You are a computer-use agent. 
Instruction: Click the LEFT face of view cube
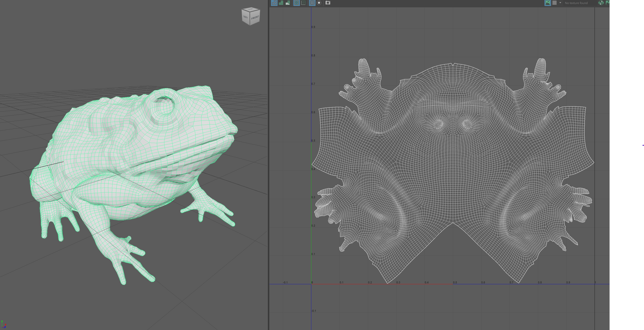click(x=246, y=17)
